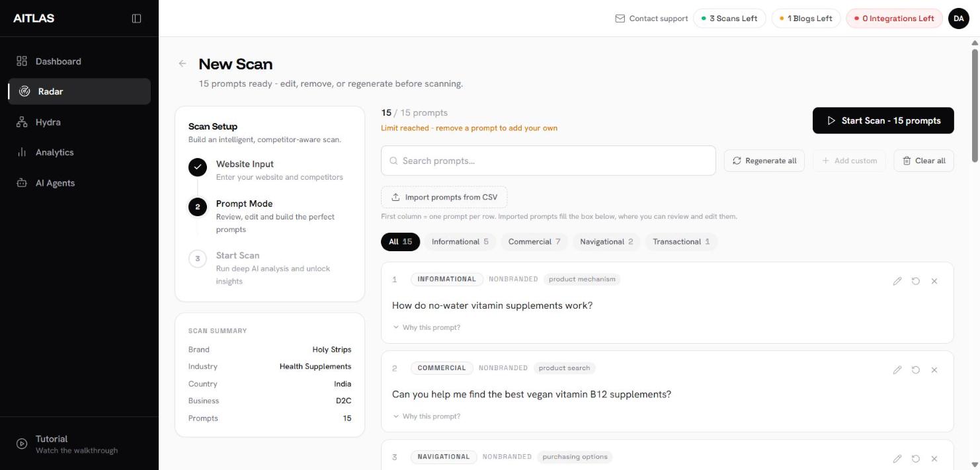Edit prompt 2 about vegan B12

coord(897,370)
